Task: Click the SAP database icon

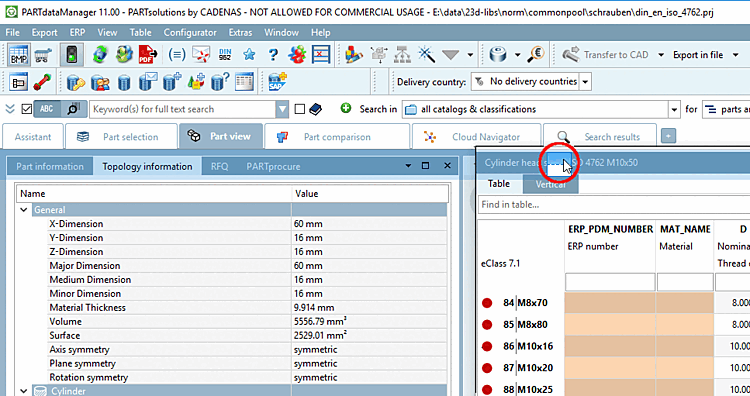Action: (x=277, y=82)
